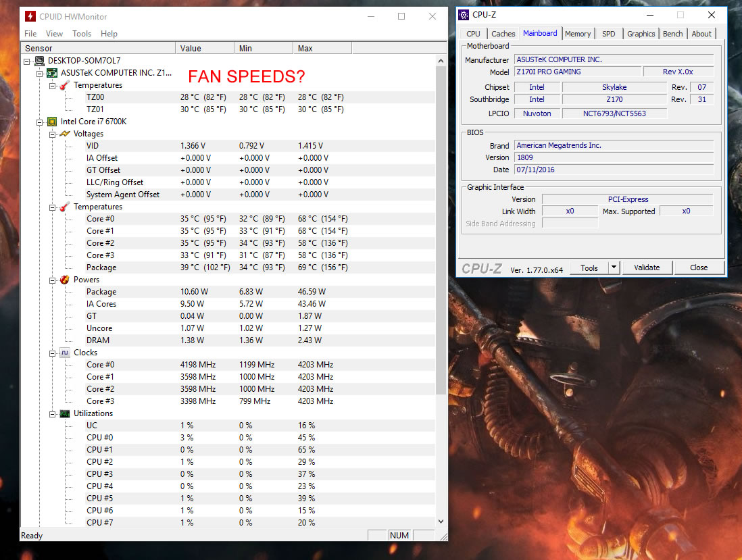Open the View menu in HWMonitor
The width and height of the screenshot is (742, 560).
[55, 34]
